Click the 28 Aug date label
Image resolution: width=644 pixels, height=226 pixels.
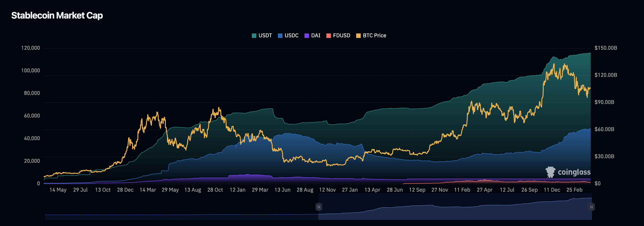pos(305,190)
